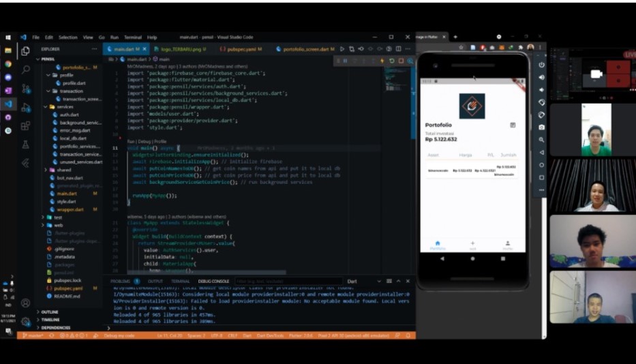Open auth.dart in the explorer
Viewport: 636px width, 364px height.
pos(69,115)
